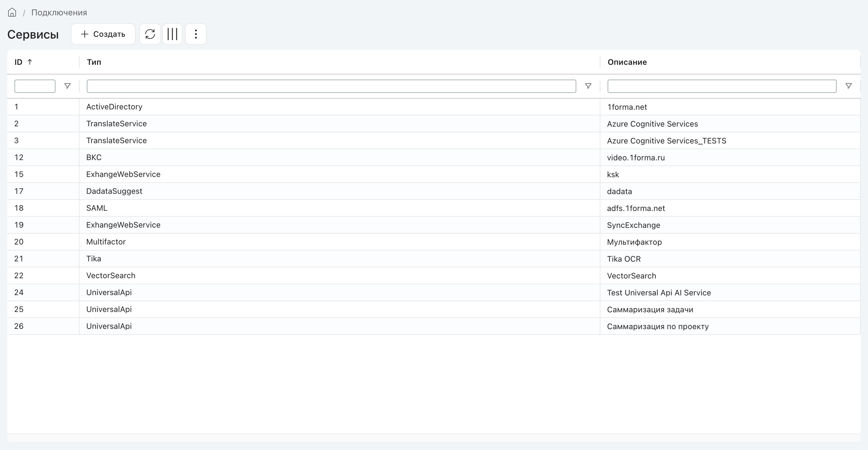Click the dadata description cell
The width and height of the screenshot is (868, 450).
click(x=730, y=191)
